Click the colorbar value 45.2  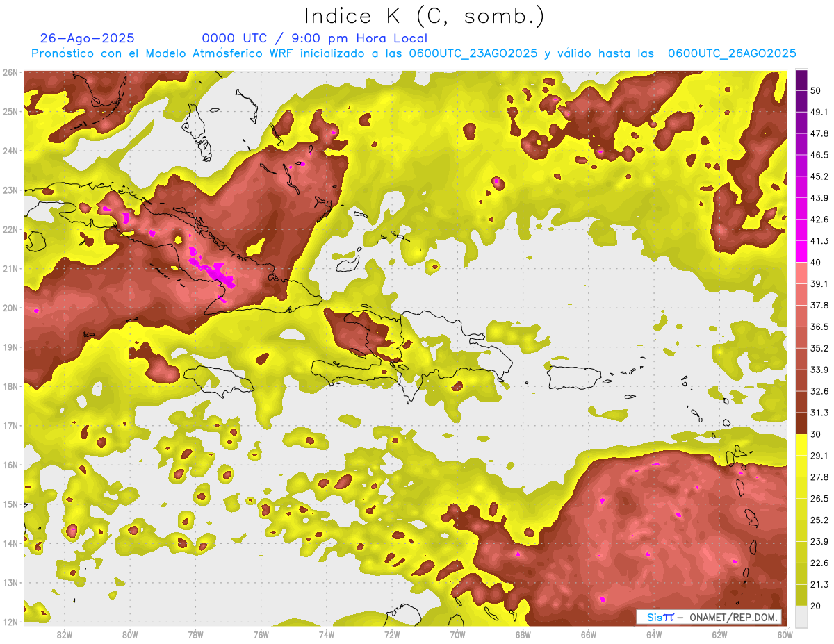(819, 176)
